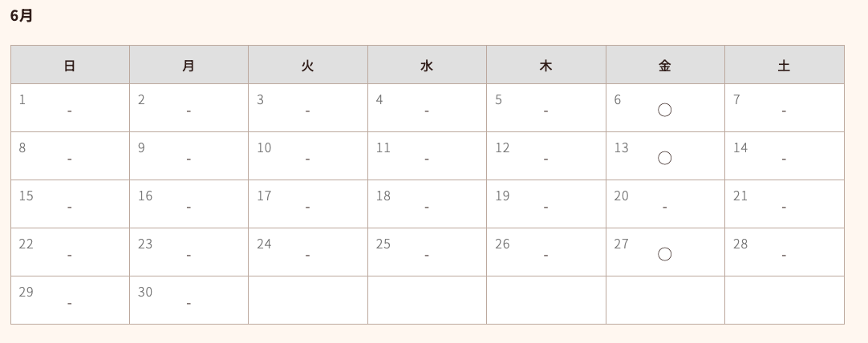Select the available circle on June 6

coord(664,110)
